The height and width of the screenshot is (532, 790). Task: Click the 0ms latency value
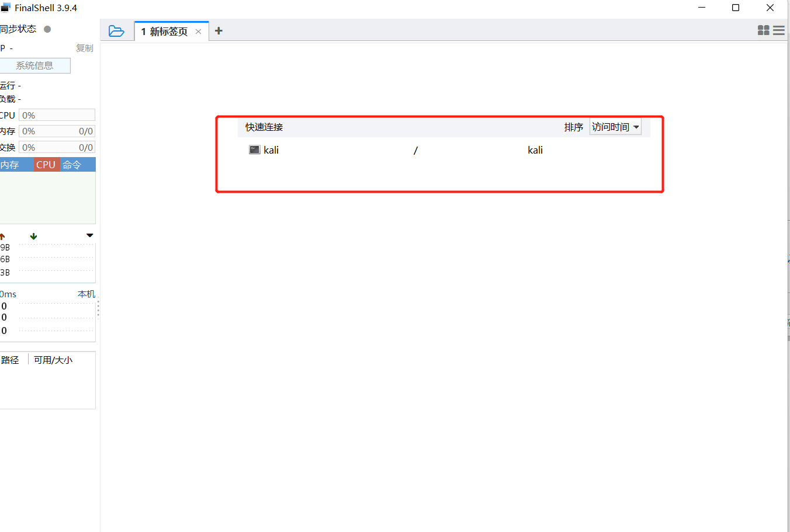pyautogui.click(x=8, y=294)
